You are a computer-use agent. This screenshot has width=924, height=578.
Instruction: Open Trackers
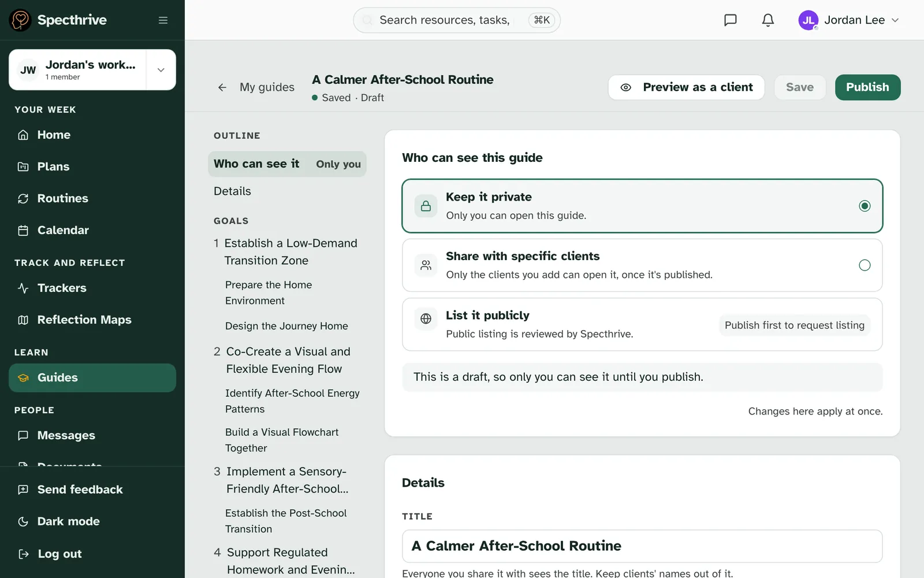click(92, 288)
